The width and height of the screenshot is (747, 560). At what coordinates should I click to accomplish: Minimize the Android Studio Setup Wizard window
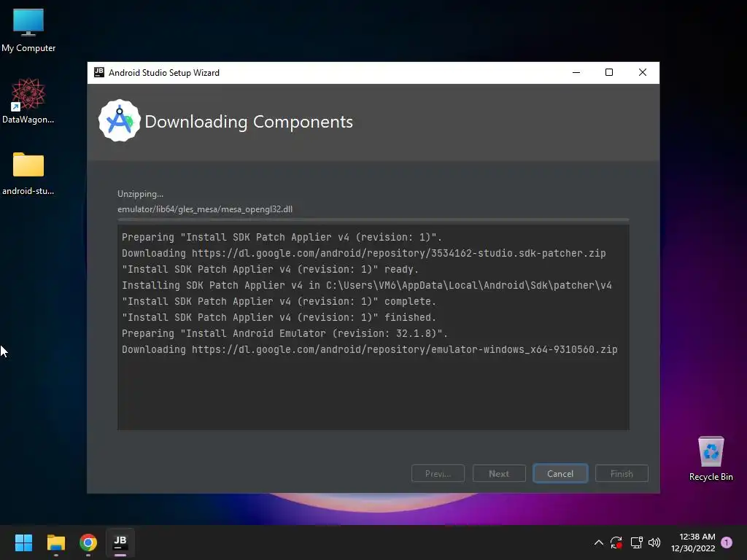[576, 72]
